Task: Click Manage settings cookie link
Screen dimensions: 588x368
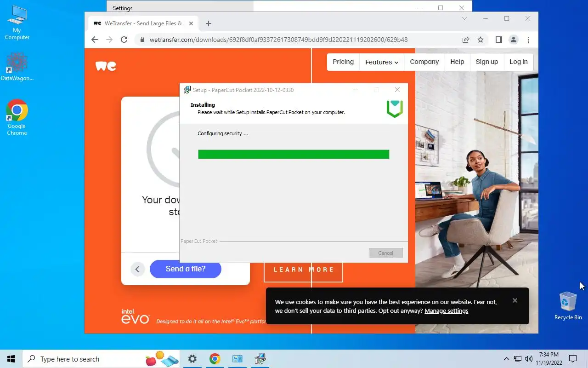Action: [x=446, y=310]
